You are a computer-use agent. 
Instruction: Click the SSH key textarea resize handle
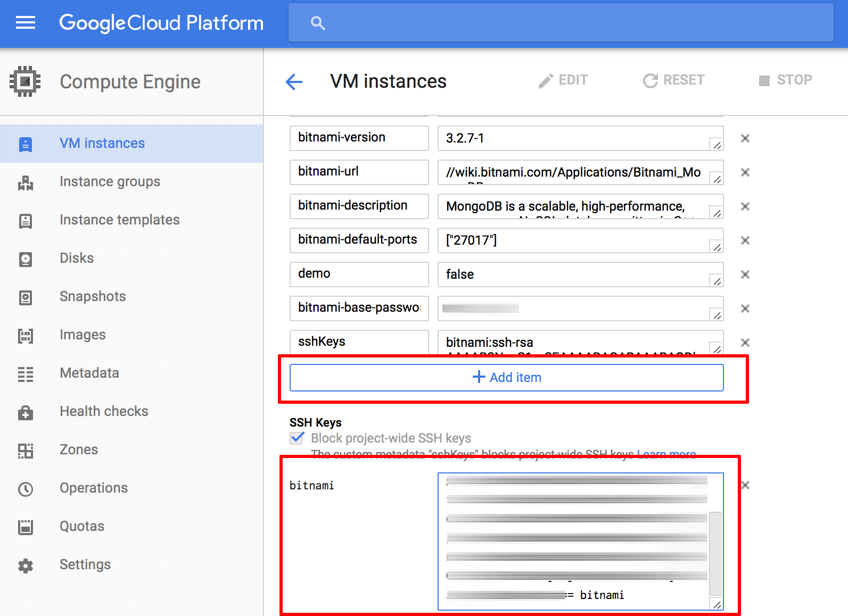(x=717, y=604)
